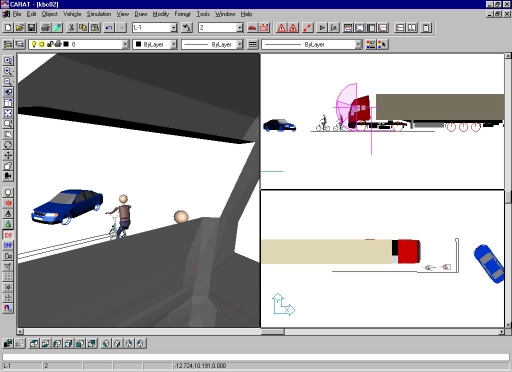Click the coordinates readout -12.724,10.191,0.000
Image resolution: width=512 pixels, height=372 pixels.
(200, 366)
